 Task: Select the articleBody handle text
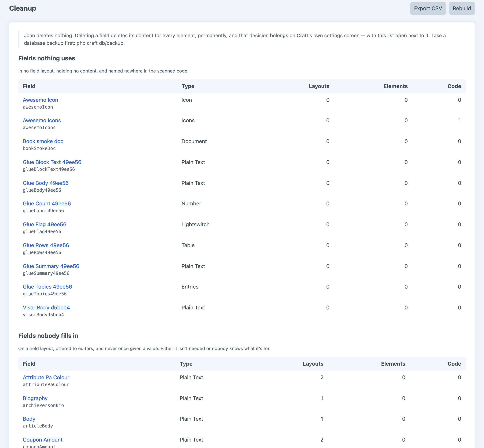pyautogui.click(x=38, y=426)
